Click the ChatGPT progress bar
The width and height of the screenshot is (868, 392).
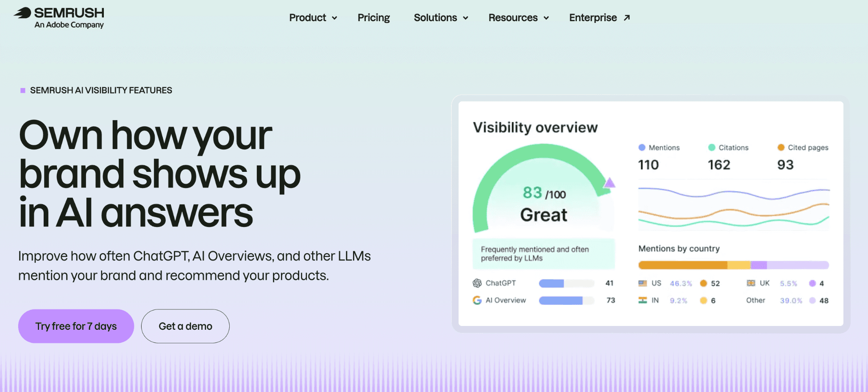coord(567,283)
